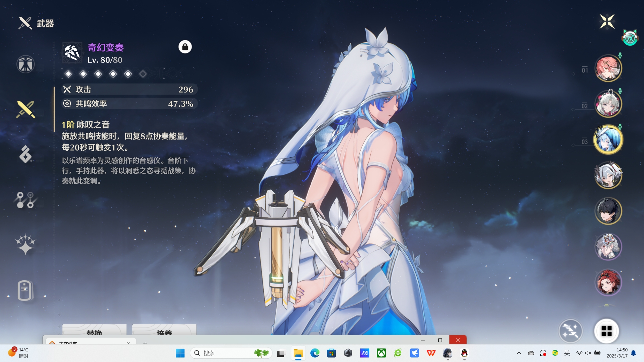Unmute the speaker volume tray icon
The image size is (644, 362).
(588, 353)
